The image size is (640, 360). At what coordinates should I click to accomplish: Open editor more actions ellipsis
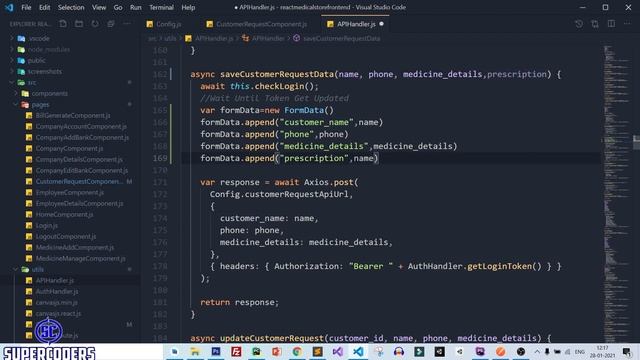(627, 24)
